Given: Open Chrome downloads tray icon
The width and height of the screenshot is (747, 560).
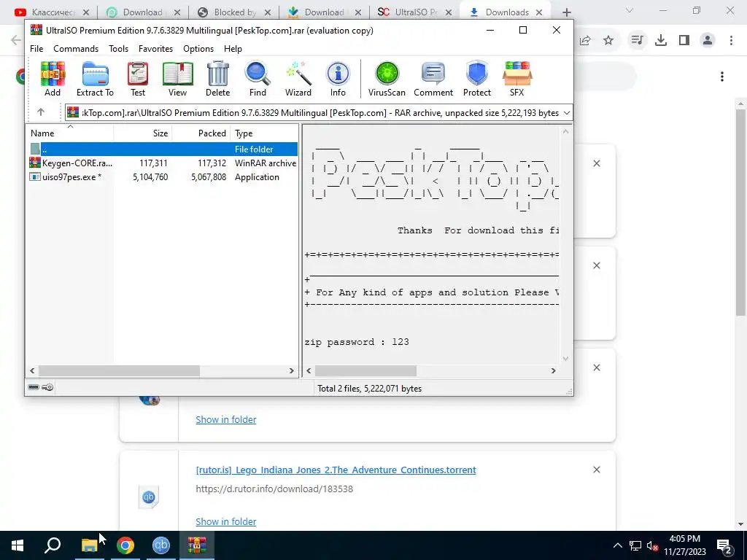Looking at the screenshot, I should tap(661, 41).
